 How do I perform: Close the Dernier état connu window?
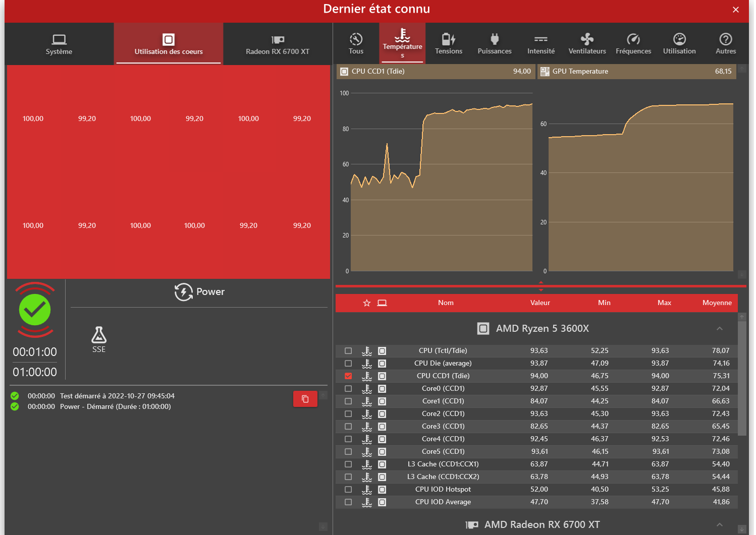(x=736, y=10)
